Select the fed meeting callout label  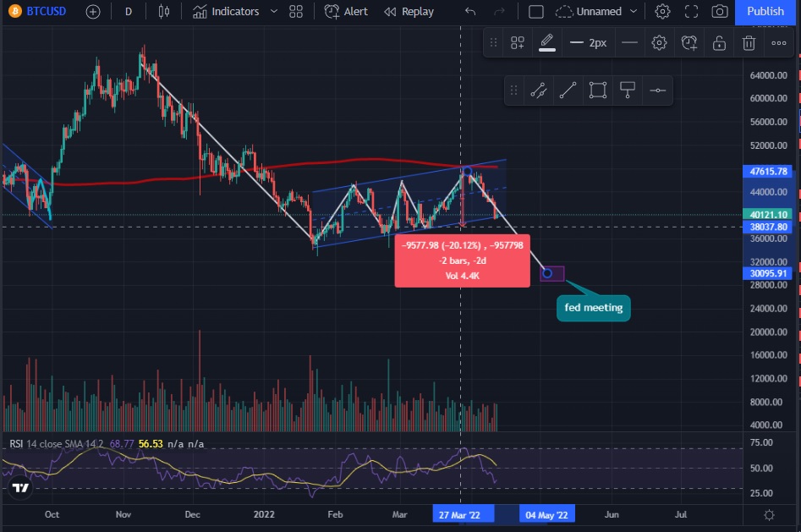click(x=594, y=308)
